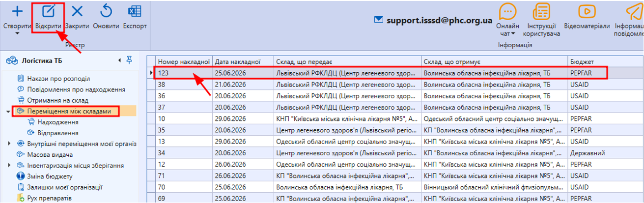Click support.isssd@phc.org.ua email address
644x203 pixels.
click(439, 20)
